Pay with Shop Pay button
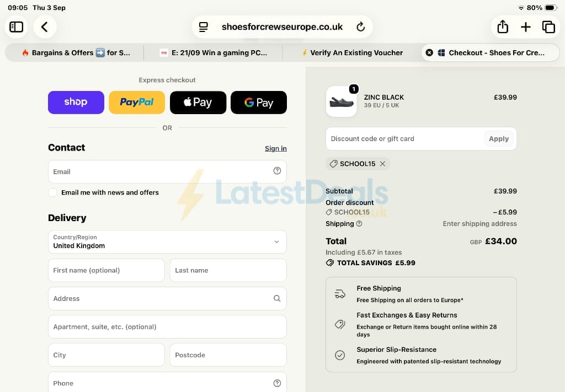This screenshot has width=565, height=392. 76,102
